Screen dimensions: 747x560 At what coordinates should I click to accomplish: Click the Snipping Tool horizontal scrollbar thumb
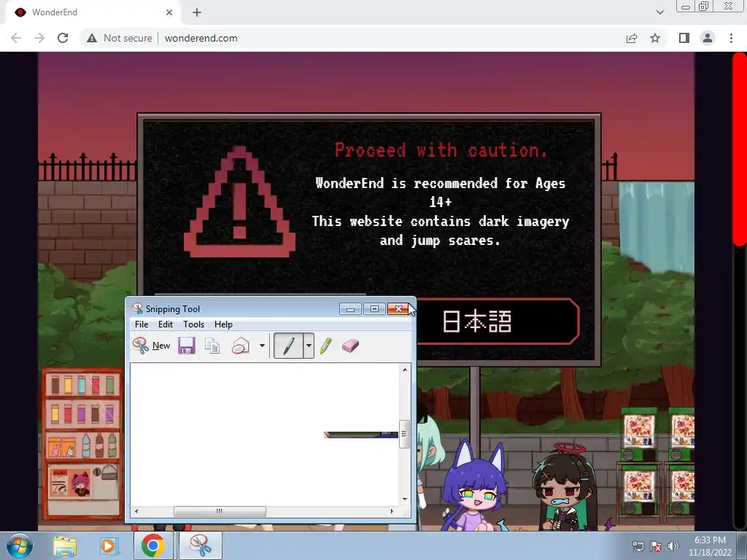220,511
